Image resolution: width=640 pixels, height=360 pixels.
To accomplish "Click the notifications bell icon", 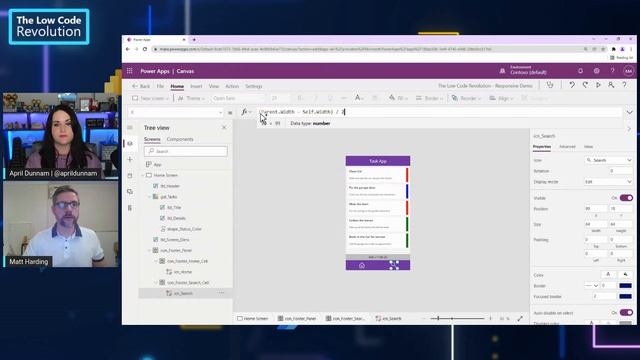I will [x=580, y=71].
